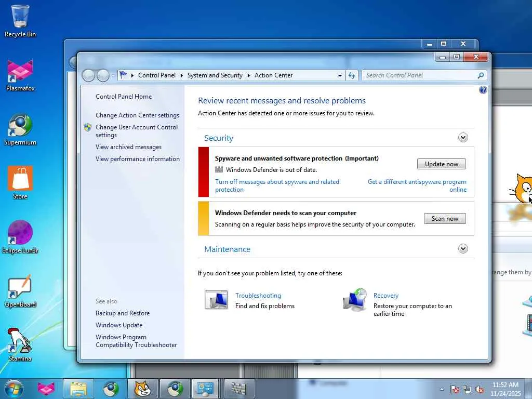Click the flag icon in the address bar
Viewport: 532px width, 399px height.
click(123, 75)
